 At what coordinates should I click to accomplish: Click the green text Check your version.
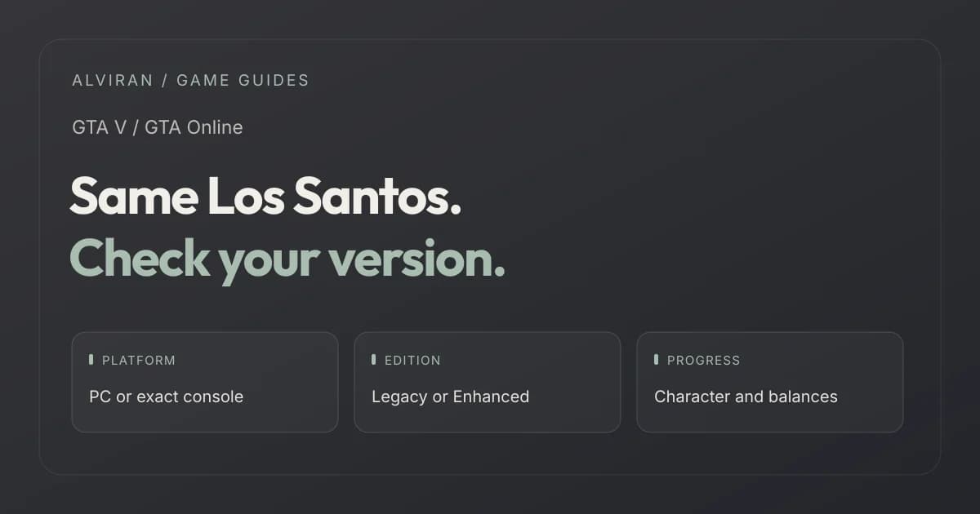[x=287, y=259]
